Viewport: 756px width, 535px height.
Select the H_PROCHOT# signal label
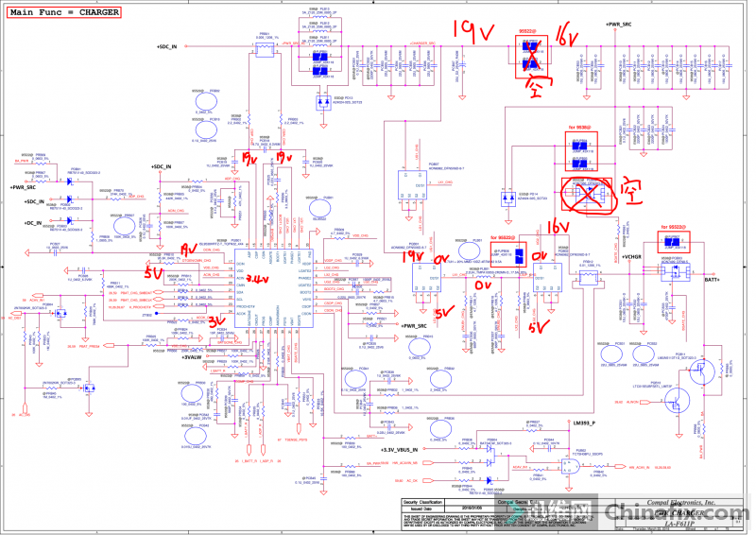tap(140, 307)
